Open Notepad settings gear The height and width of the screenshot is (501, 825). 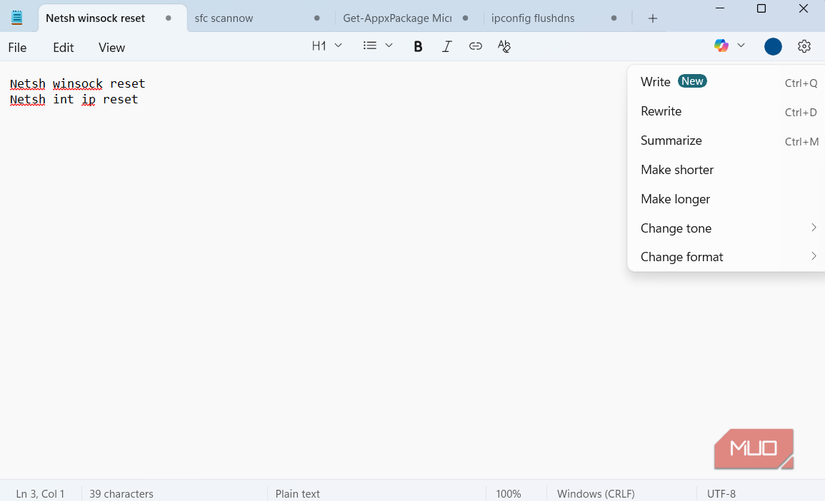point(804,46)
